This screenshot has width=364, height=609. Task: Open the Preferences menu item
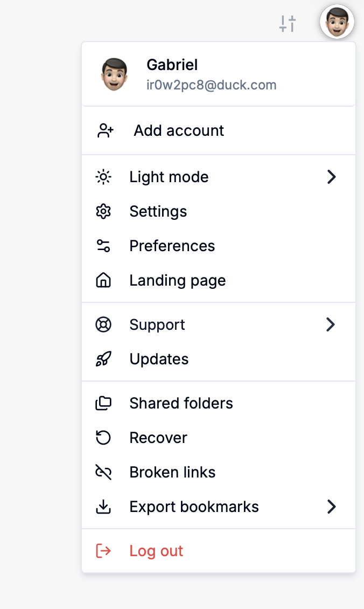pos(219,246)
